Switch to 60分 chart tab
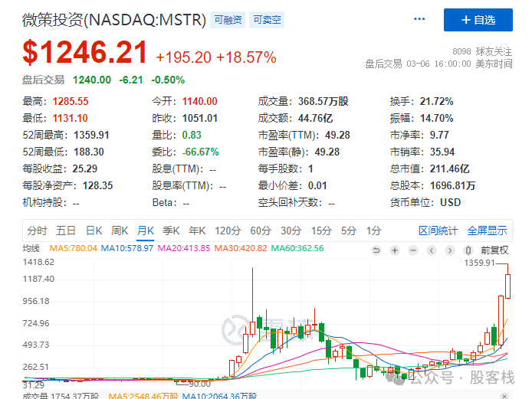Image resolution: width=532 pixels, height=399 pixels. click(261, 231)
